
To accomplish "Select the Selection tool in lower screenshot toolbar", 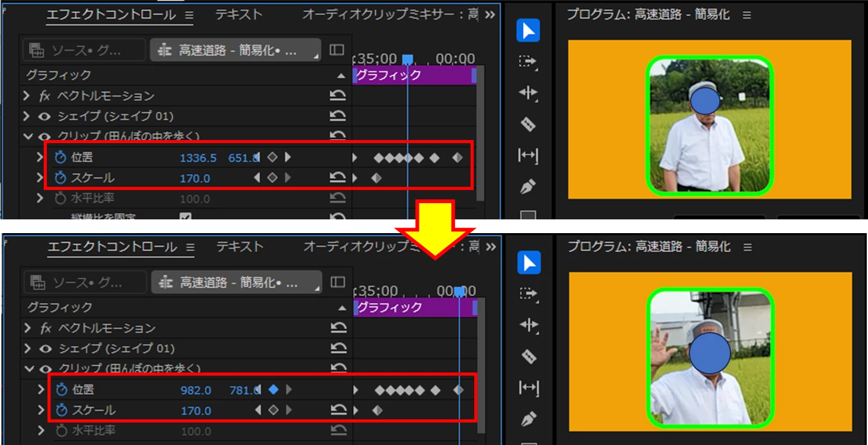I will pos(529,263).
